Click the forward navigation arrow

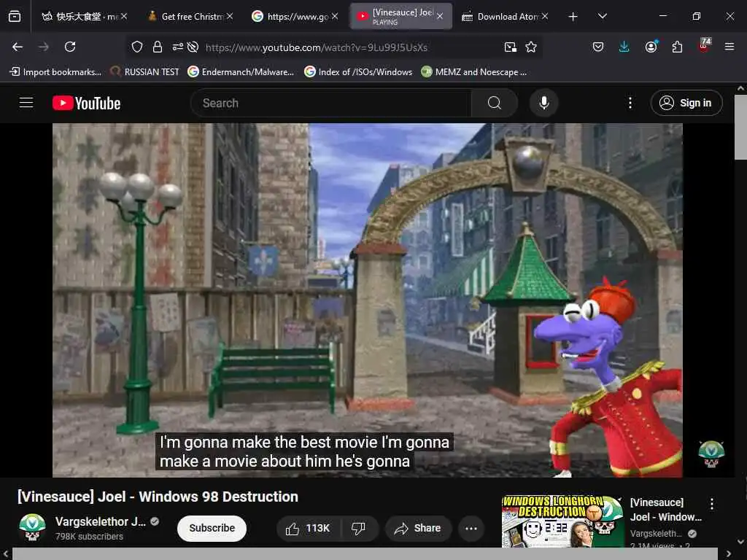[43, 47]
